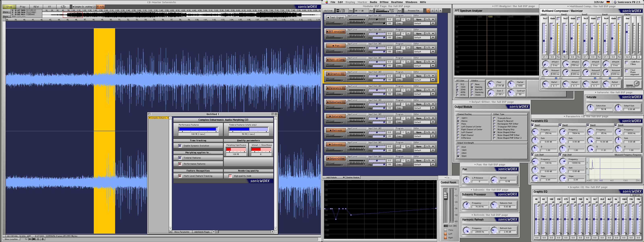Click the L/R Balance knob in the Pan panel
This screenshot has width=644, height=242.
pos(466,180)
